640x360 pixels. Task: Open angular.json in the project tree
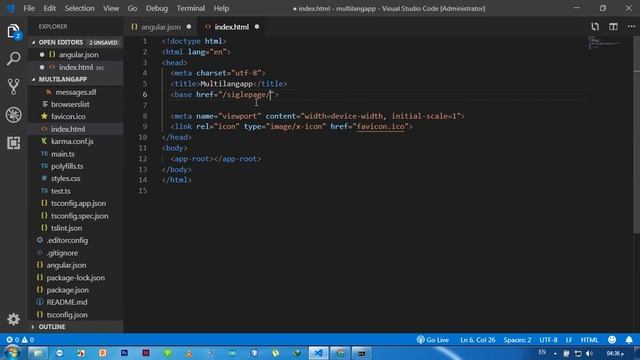[76, 265]
